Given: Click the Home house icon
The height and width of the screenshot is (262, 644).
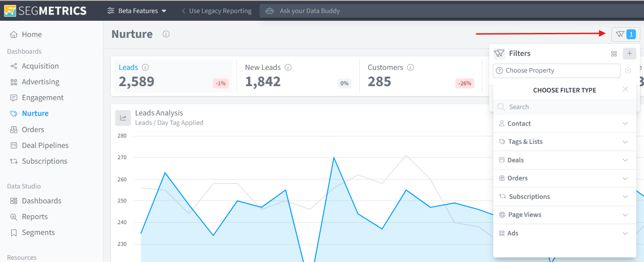Looking at the screenshot, I should [x=14, y=34].
